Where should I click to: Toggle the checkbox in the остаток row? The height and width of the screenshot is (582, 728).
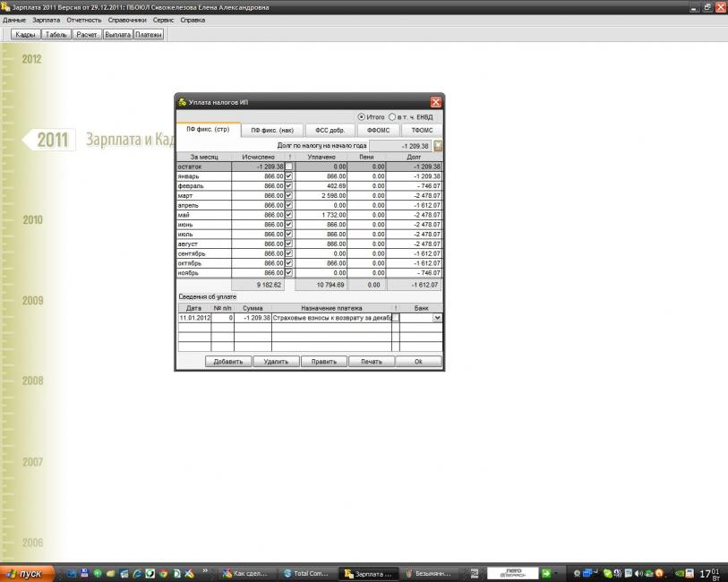tap(288, 167)
